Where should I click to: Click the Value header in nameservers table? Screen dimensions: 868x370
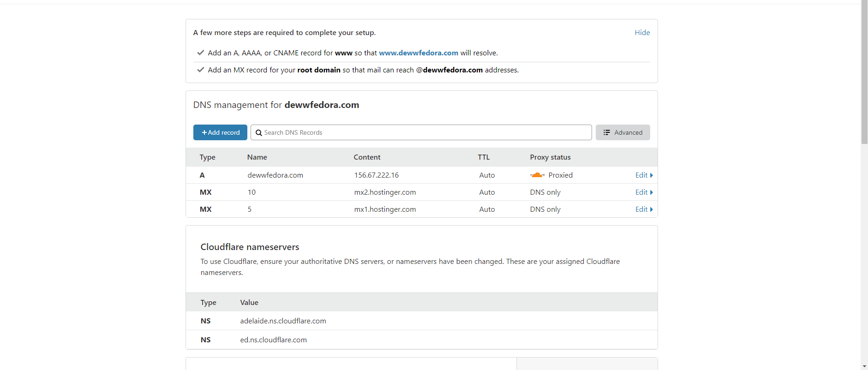pyautogui.click(x=249, y=302)
